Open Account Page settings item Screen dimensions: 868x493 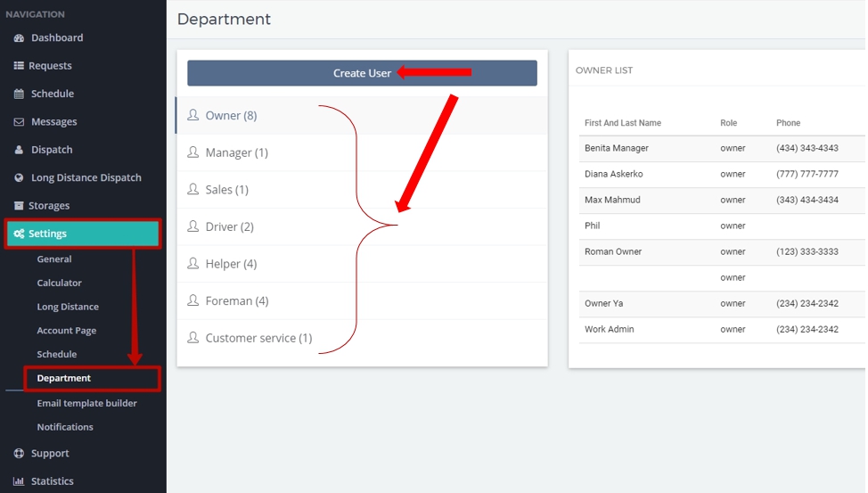click(67, 331)
